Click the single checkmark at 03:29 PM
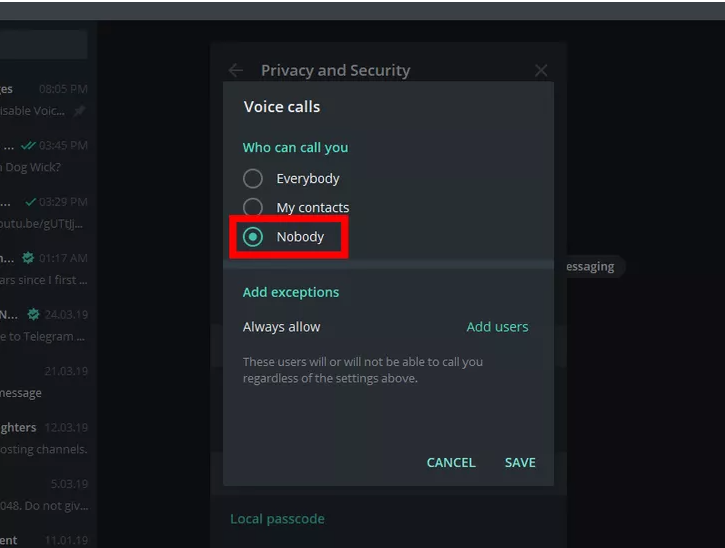 coord(31,202)
